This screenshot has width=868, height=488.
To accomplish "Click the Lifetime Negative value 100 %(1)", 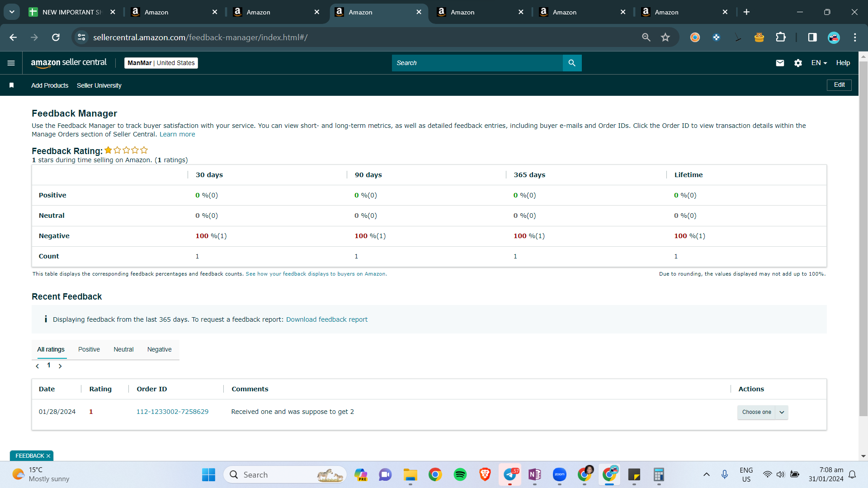I will [x=689, y=236].
